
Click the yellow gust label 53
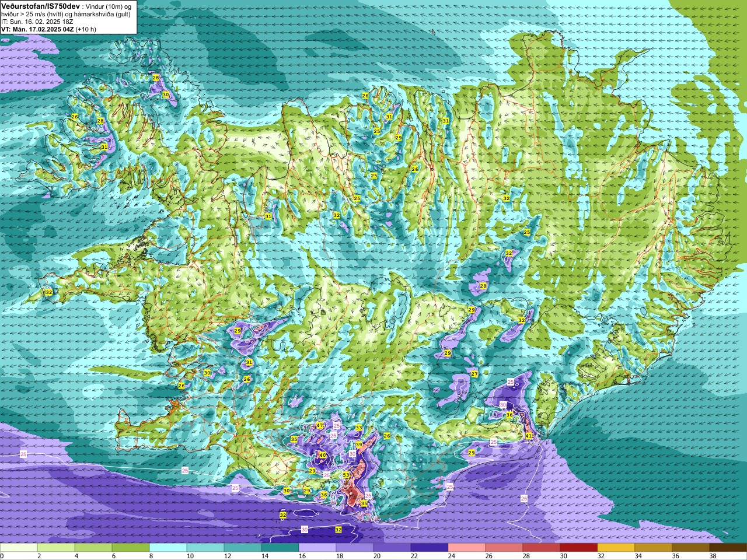346,475
